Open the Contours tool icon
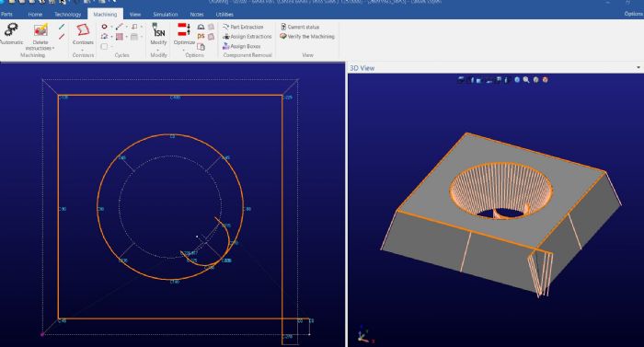 click(83, 30)
